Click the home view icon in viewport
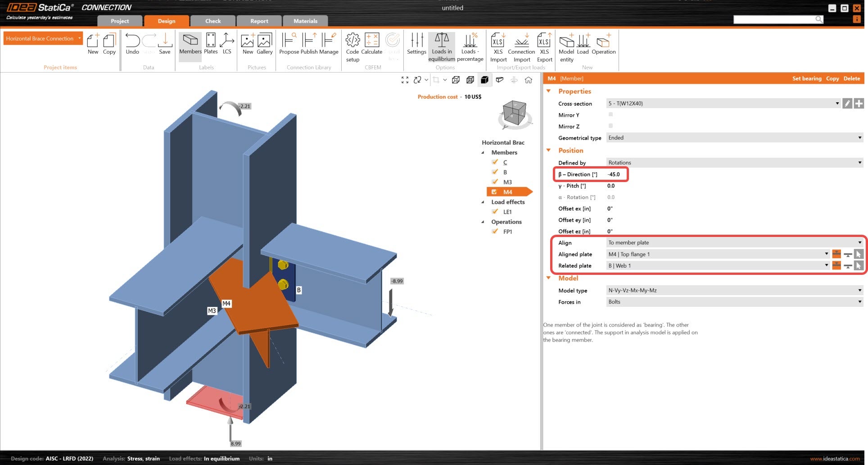Image resolution: width=868 pixels, height=465 pixels. [x=529, y=80]
